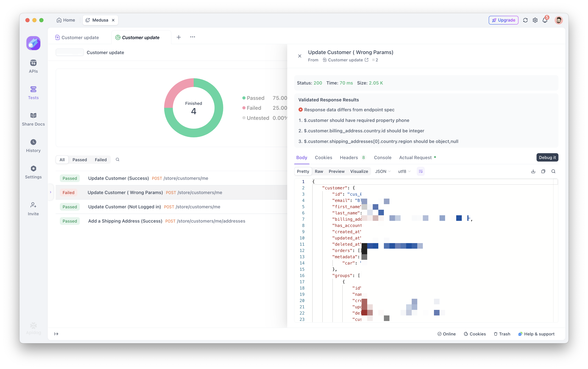Select Raw view mode
This screenshot has width=588, height=369.
(319, 171)
